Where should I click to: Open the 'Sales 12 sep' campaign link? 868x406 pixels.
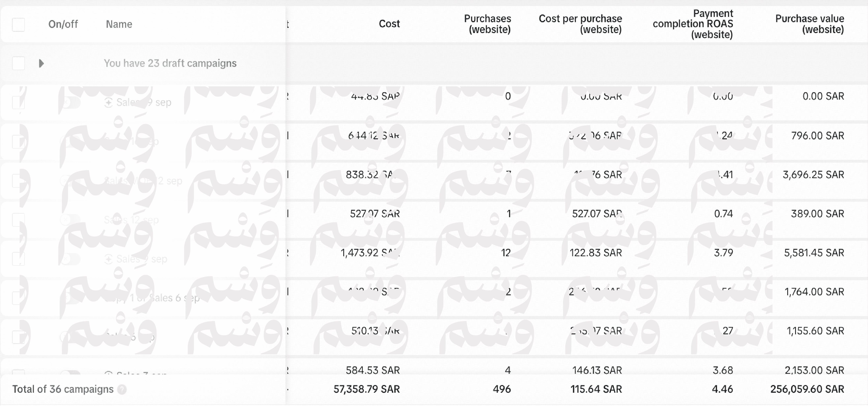pyautogui.click(x=131, y=220)
